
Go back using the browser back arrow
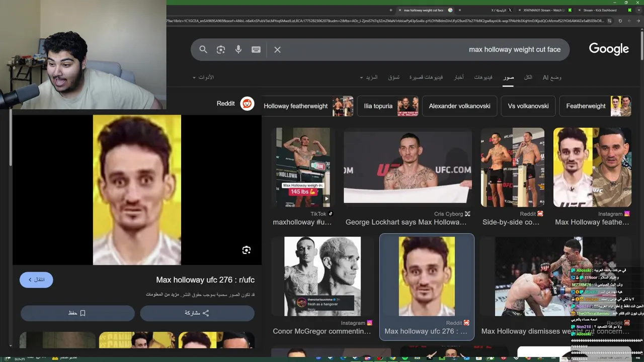(639, 21)
